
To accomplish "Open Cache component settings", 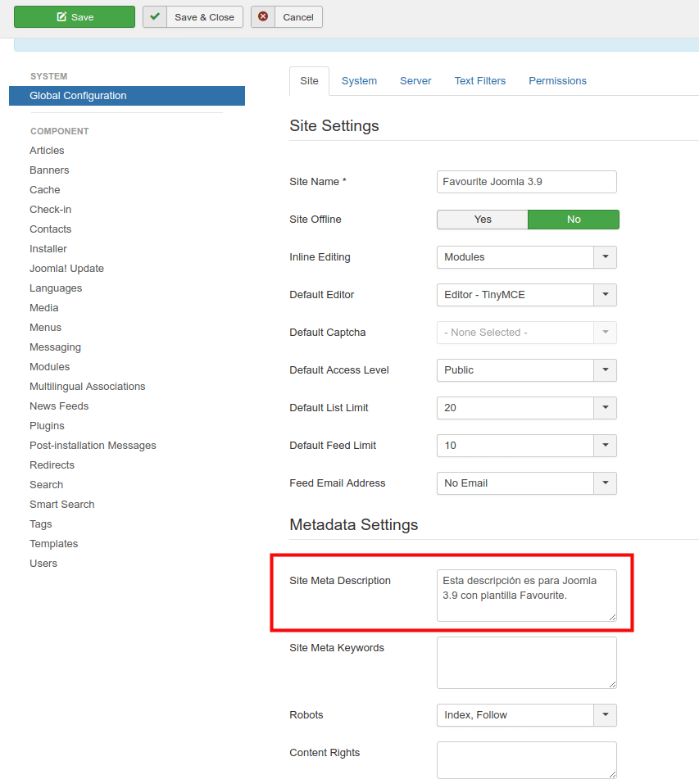I will pyautogui.click(x=45, y=190).
